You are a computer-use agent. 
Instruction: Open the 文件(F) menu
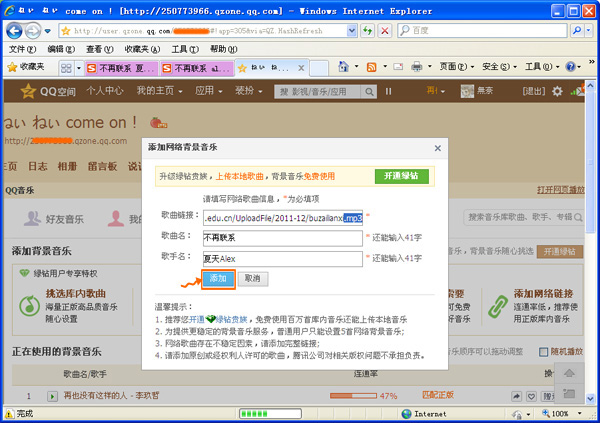22,49
